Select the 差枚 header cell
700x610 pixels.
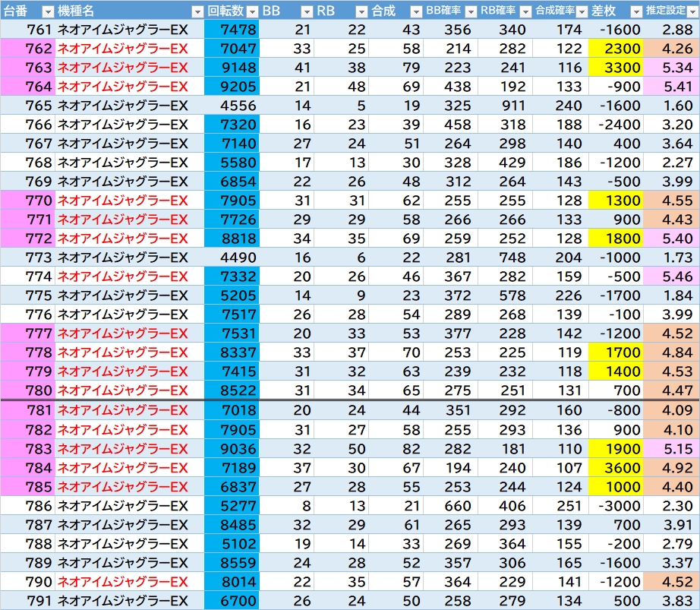click(x=616, y=11)
